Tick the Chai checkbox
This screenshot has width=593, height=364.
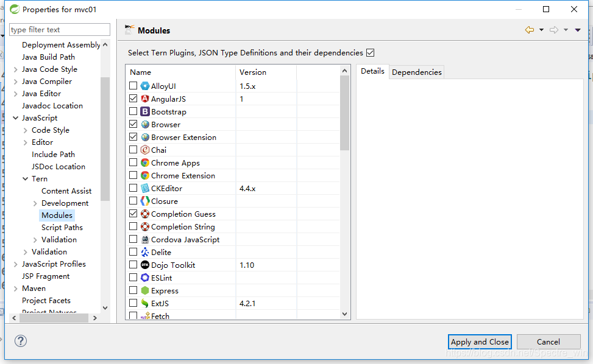pos(133,150)
